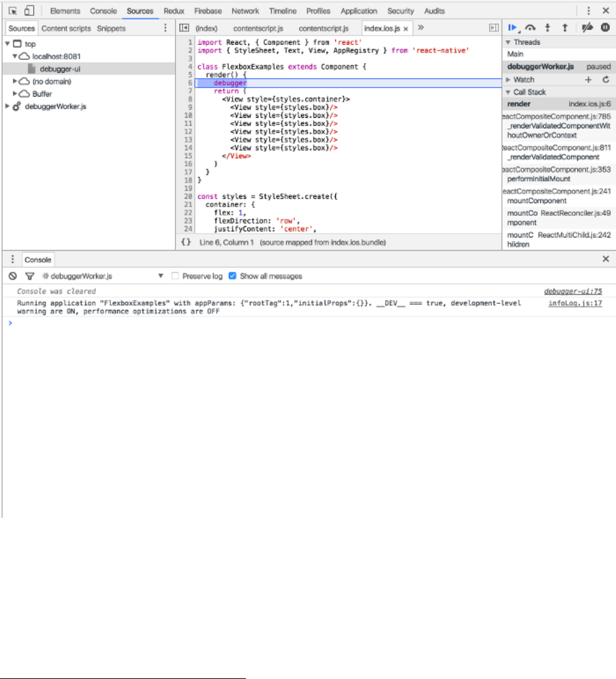This screenshot has height=679, width=616.
Task: Activate the inspect element picker icon
Action: point(12,11)
